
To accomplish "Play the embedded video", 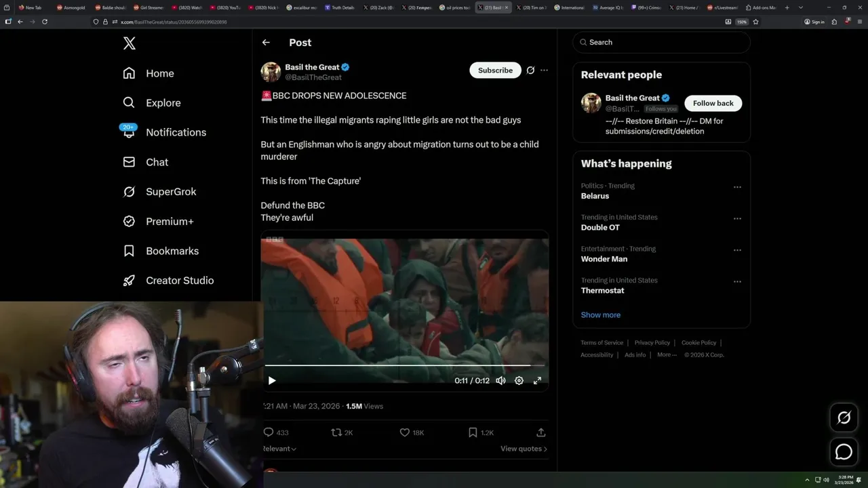I will pos(272,381).
